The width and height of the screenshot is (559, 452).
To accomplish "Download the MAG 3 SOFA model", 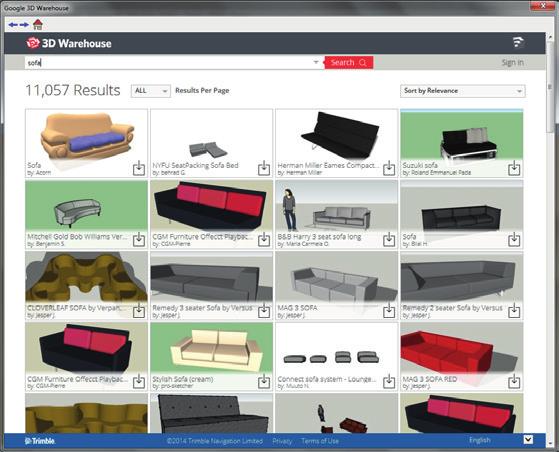I will click(389, 311).
